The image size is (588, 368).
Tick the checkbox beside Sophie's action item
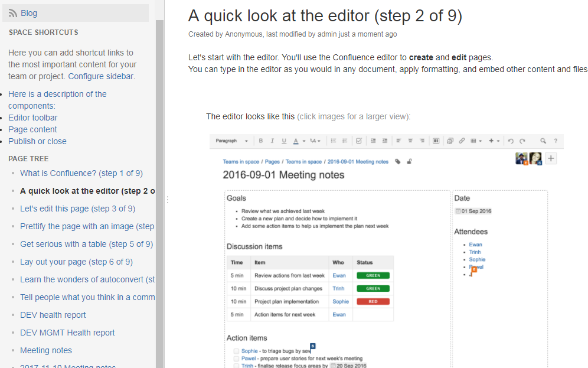pyautogui.click(x=236, y=351)
